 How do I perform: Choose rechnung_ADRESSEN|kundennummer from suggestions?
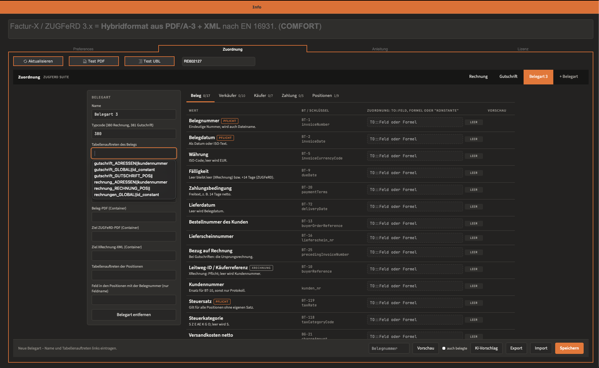[131, 182]
